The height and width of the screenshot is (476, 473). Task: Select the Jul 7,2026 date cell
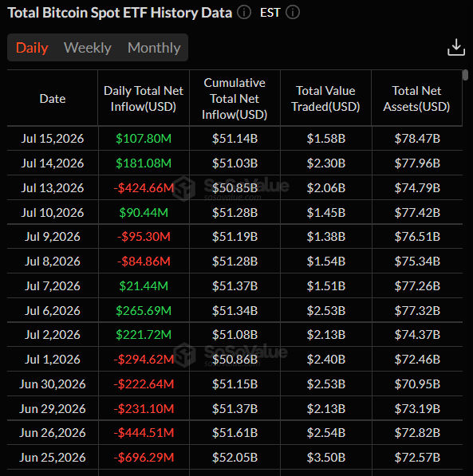(x=53, y=286)
